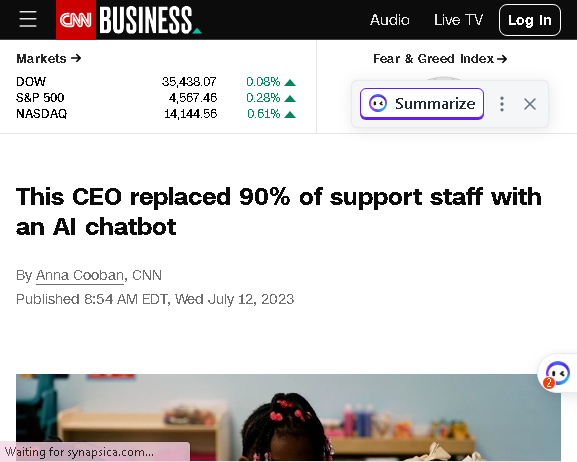Close the Summarize popup

530,104
